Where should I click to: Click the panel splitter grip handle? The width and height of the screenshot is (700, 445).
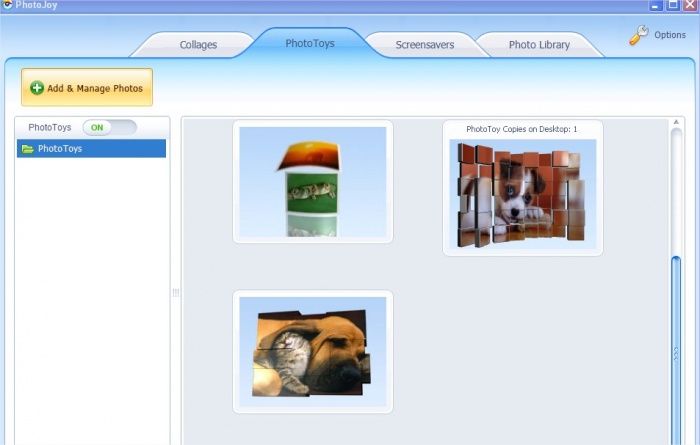[x=176, y=293]
